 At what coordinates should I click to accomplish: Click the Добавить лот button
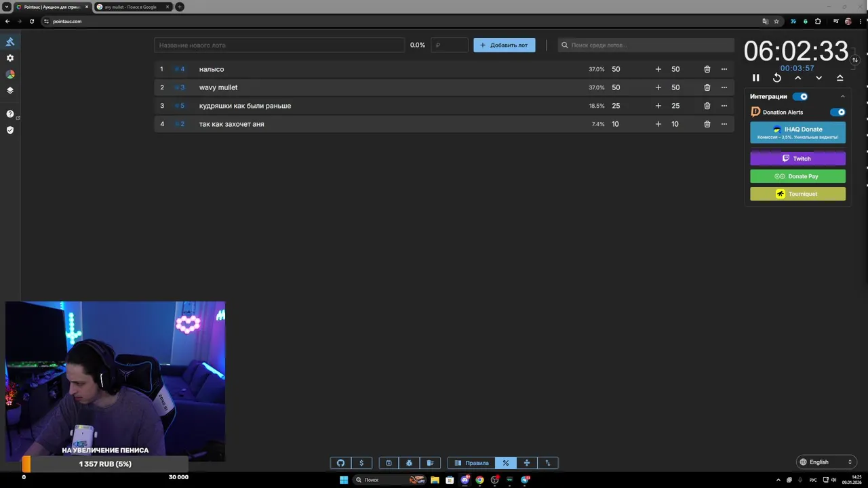coord(504,45)
